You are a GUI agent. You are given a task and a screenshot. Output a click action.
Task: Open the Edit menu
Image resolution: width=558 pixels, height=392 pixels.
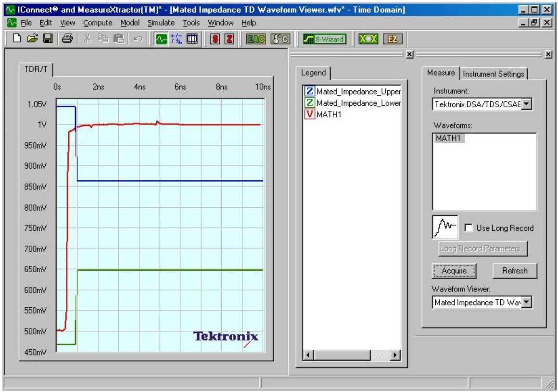(46, 23)
